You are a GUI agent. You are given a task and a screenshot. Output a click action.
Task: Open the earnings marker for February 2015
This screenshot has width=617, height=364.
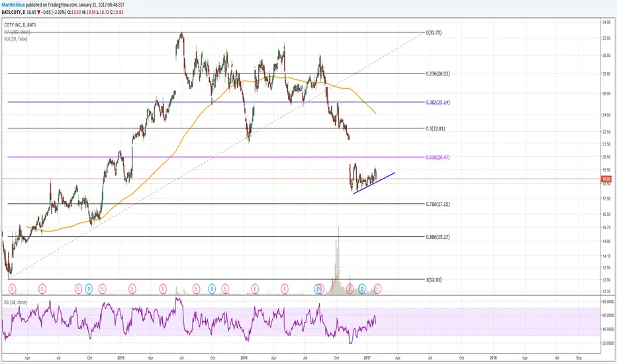(x=132, y=289)
